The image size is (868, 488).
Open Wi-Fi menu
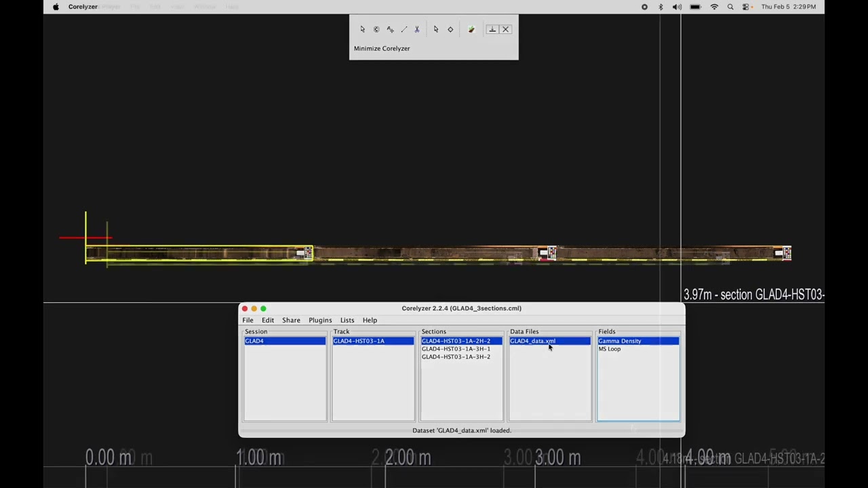click(714, 7)
